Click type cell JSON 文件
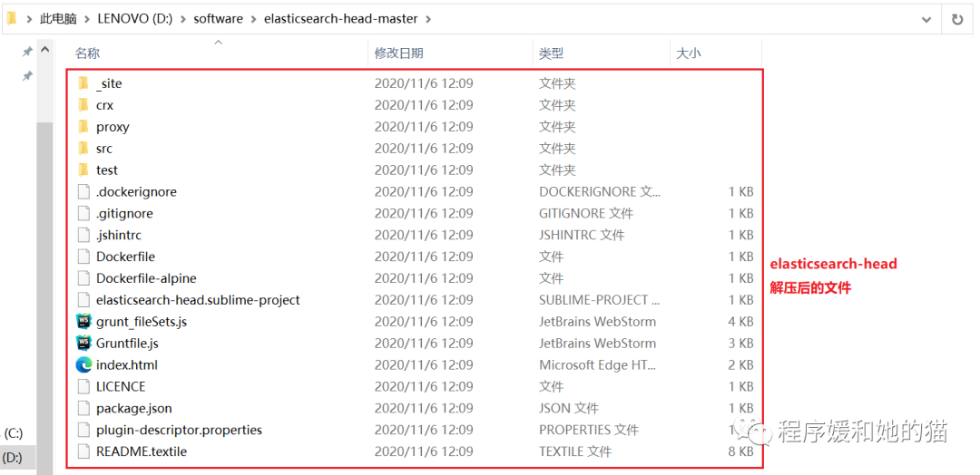 tap(569, 408)
